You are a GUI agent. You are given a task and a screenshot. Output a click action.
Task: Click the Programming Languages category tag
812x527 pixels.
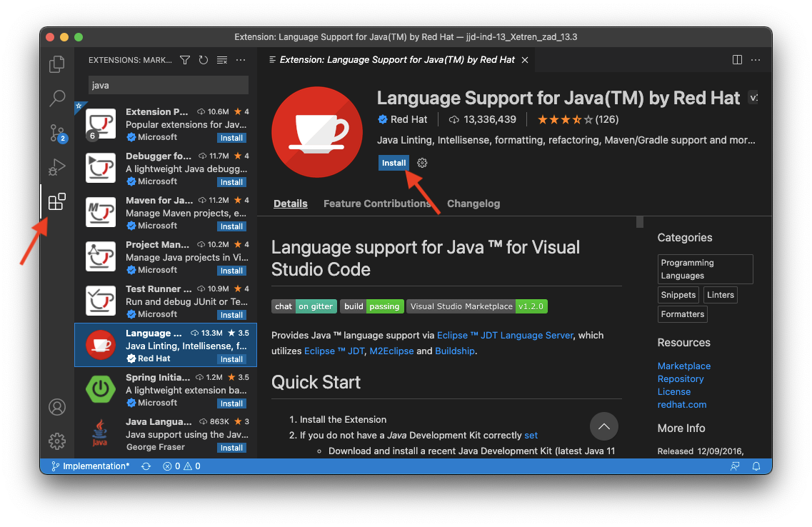point(706,269)
